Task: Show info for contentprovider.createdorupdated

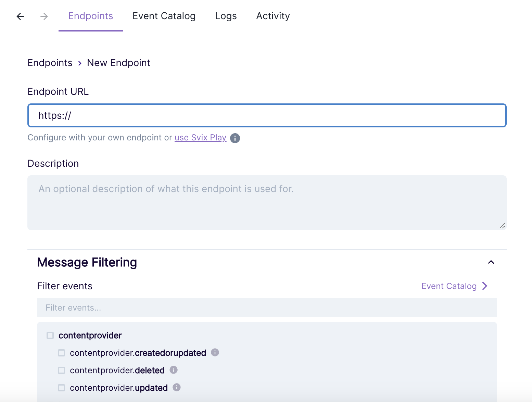Action: tap(215, 352)
